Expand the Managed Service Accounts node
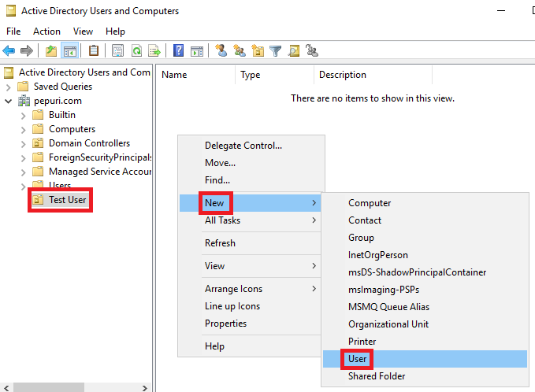 [x=23, y=172]
